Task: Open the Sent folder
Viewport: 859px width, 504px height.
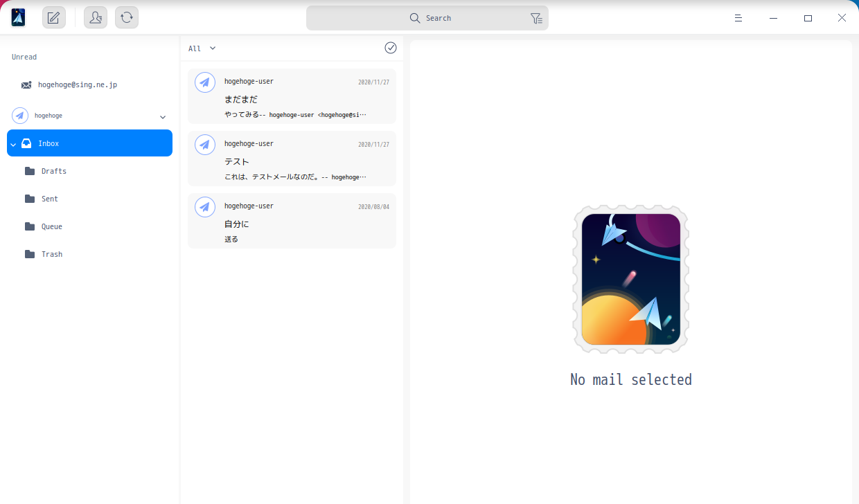Action: tap(89, 199)
